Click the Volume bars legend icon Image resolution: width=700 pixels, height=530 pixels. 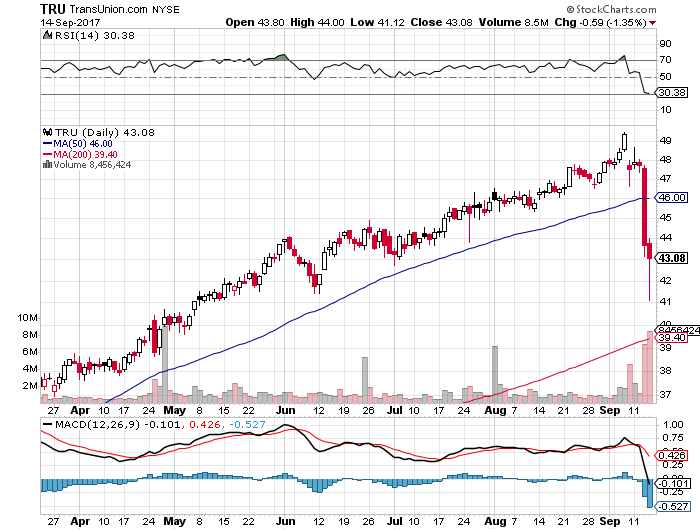click(x=45, y=164)
